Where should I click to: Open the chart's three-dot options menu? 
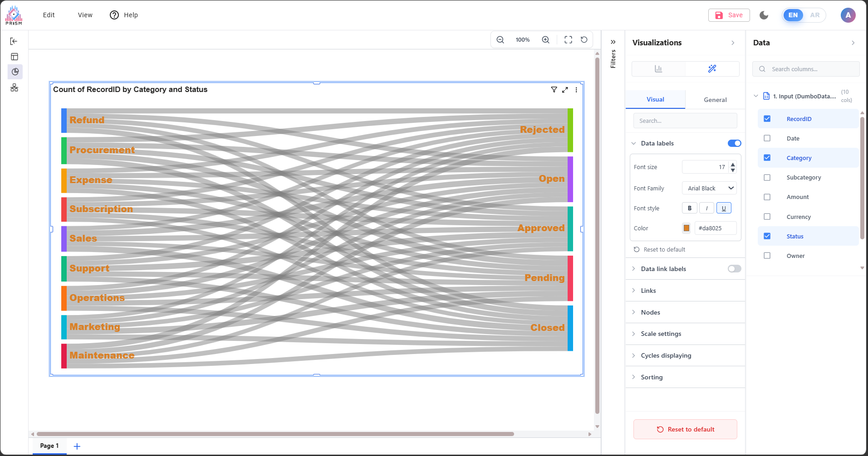tap(576, 90)
